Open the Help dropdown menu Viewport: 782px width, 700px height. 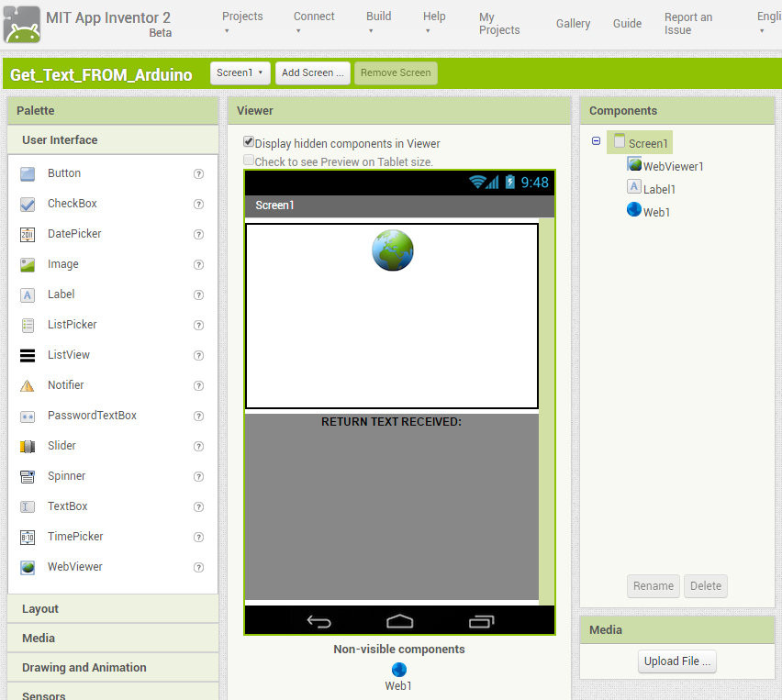coord(434,22)
